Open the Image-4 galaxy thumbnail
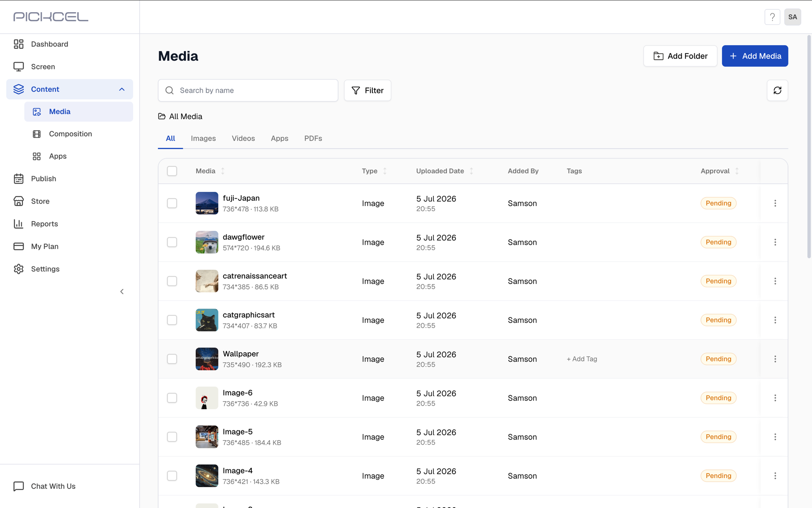 207,476
